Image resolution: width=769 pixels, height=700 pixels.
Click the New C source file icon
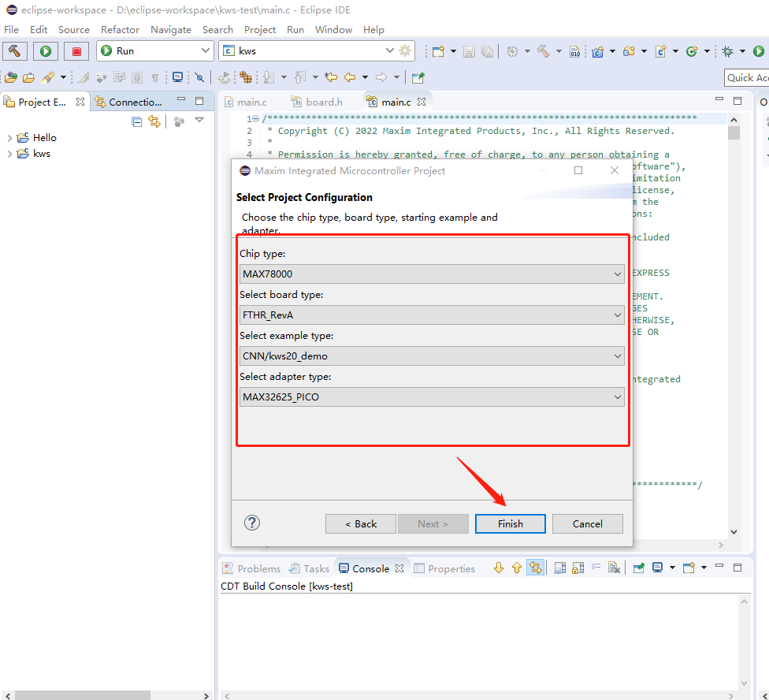[660, 51]
